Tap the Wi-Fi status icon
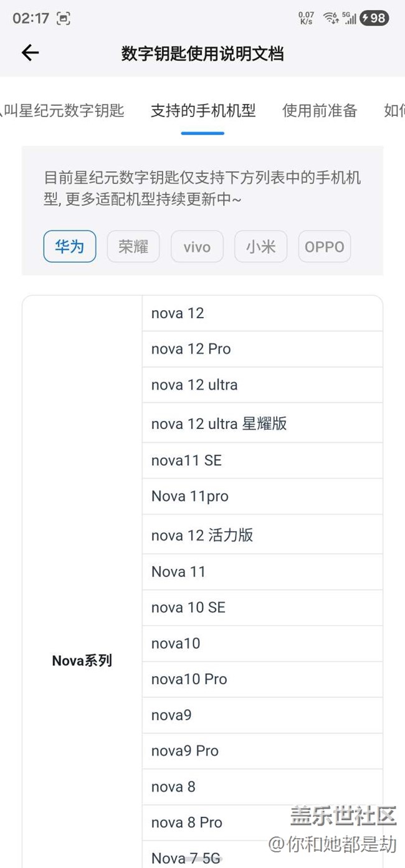Viewport: 405px width, 868px height. point(330,18)
